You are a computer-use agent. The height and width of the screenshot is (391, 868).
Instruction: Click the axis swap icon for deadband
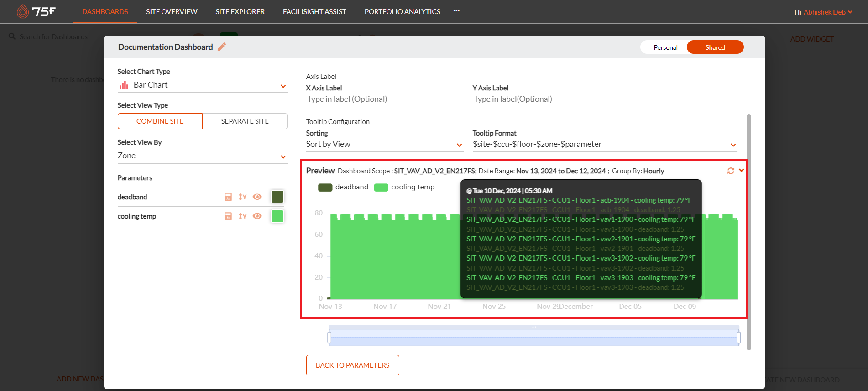pyautogui.click(x=242, y=197)
